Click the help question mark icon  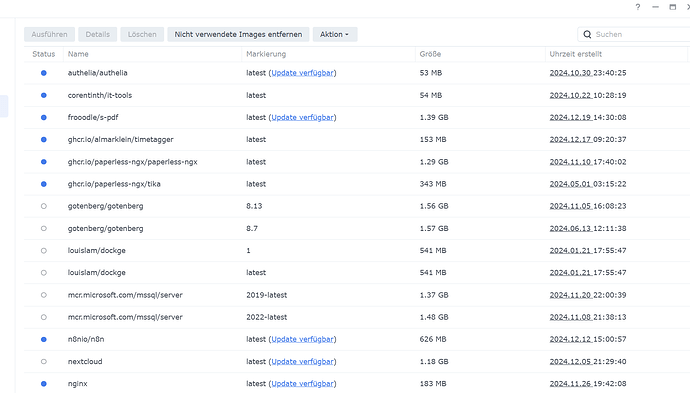638,7
